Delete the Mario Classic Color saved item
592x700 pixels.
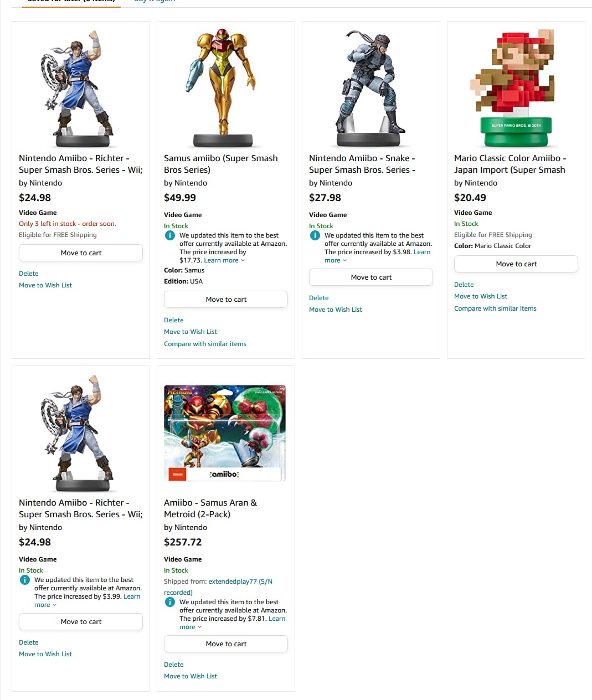464,285
